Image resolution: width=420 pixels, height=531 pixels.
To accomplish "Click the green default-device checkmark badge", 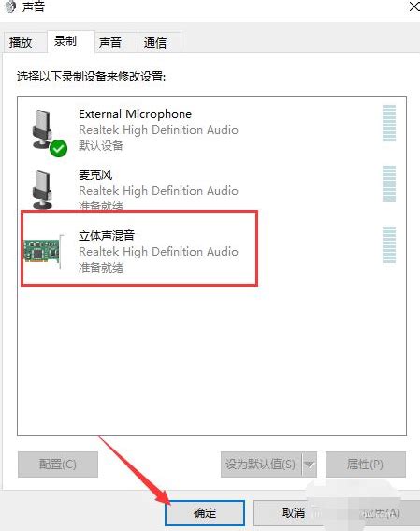I will coord(58,148).
